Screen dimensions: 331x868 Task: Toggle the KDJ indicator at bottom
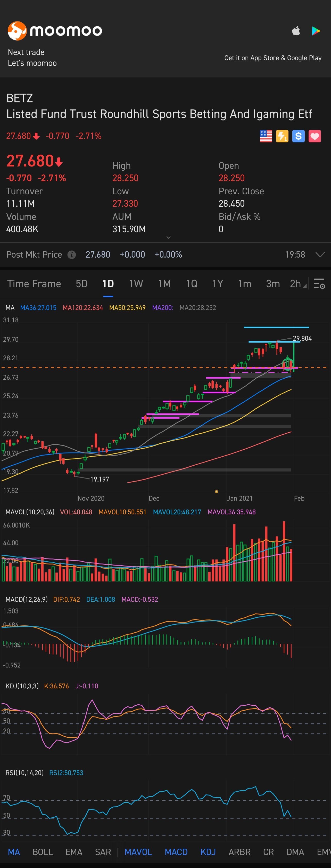tap(208, 852)
